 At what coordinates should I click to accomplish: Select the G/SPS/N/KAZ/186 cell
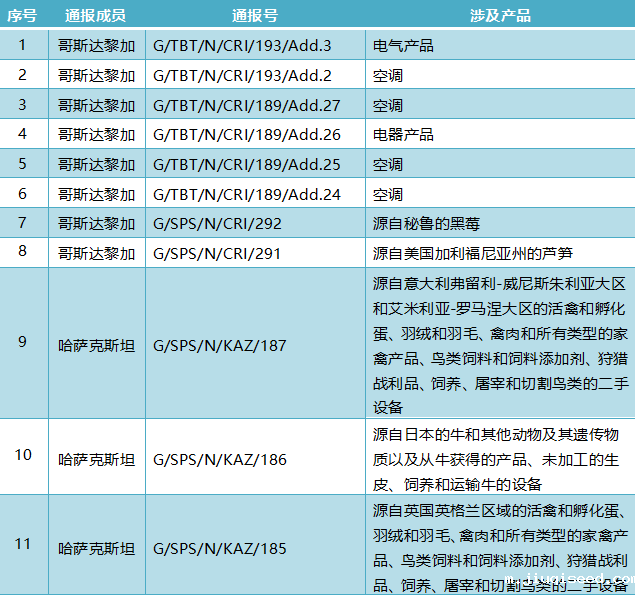point(219,459)
